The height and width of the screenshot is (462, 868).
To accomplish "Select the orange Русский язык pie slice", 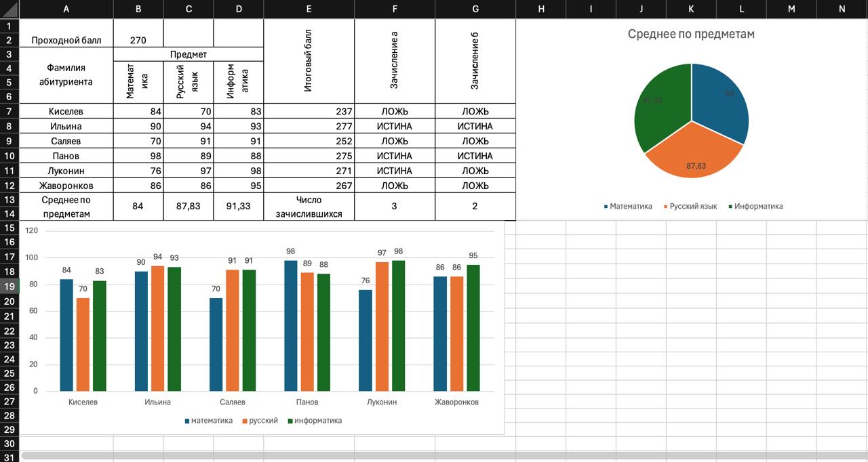I will [x=692, y=156].
